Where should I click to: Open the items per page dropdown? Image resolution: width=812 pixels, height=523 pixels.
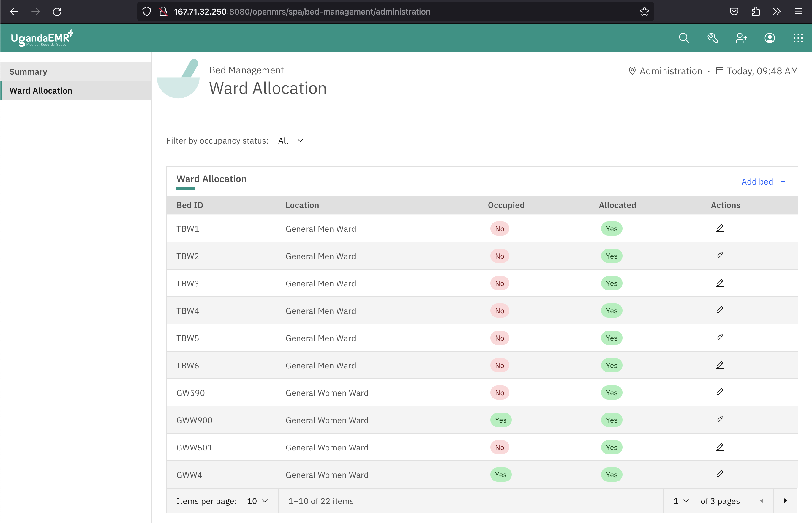pyautogui.click(x=257, y=501)
